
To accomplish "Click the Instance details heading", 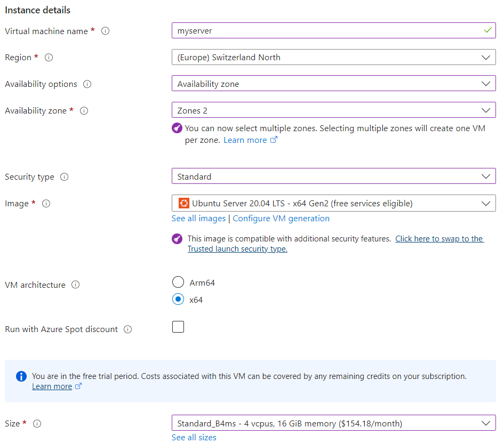I will click(x=38, y=10).
